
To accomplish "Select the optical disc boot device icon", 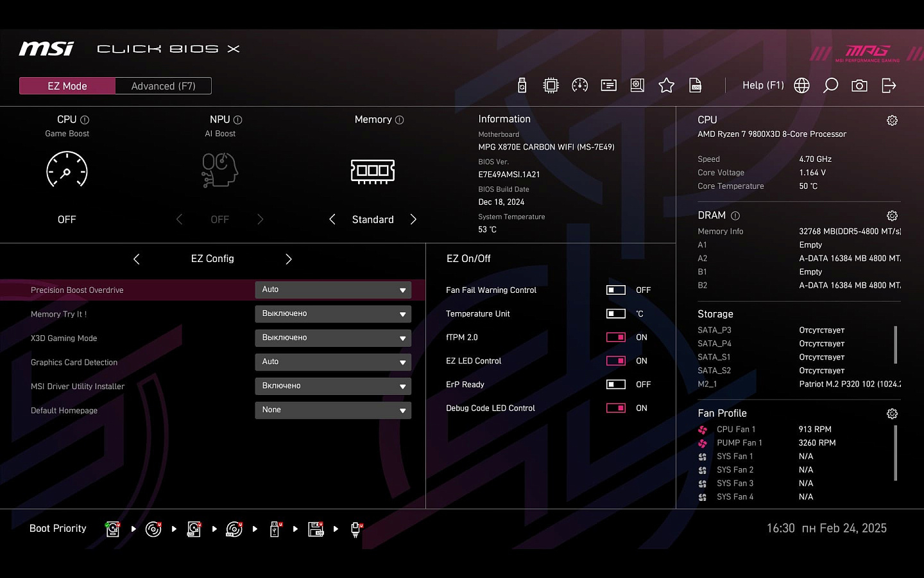I will pyautogui.click(x=153, y=529).
